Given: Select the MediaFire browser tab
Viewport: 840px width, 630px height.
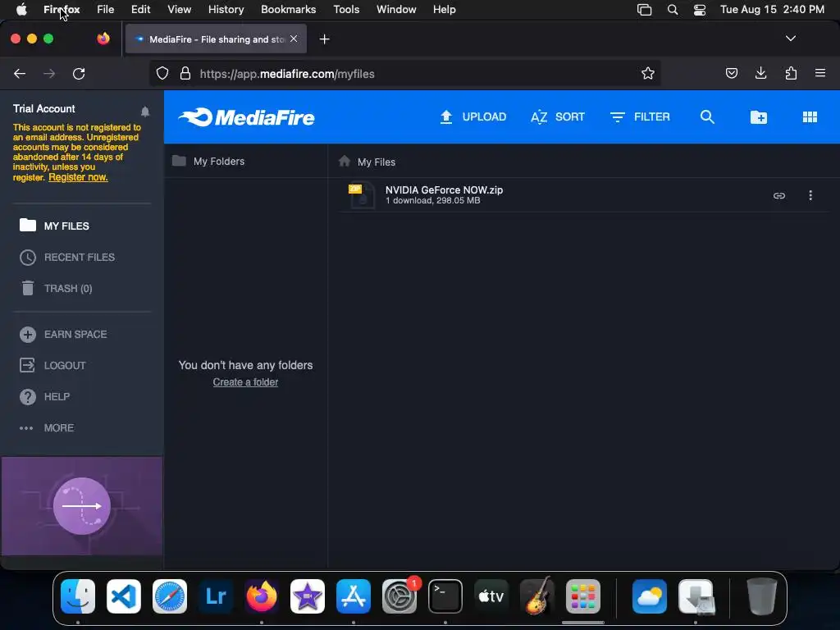Looking at the screenshot, I should point(216,39).
